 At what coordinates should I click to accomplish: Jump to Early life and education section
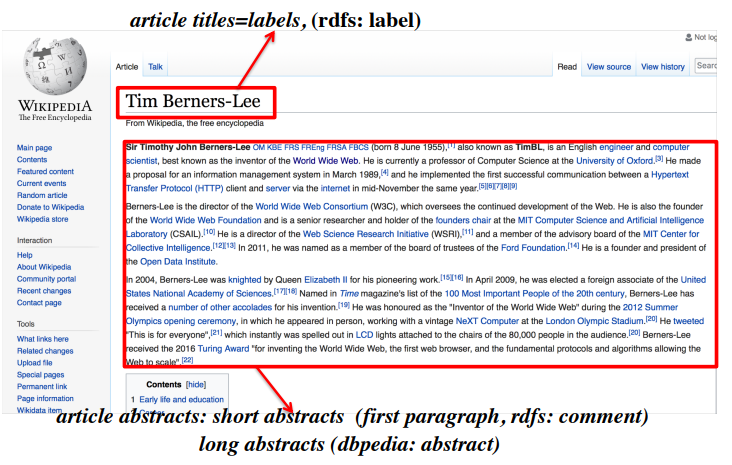[x=181, y=400]
